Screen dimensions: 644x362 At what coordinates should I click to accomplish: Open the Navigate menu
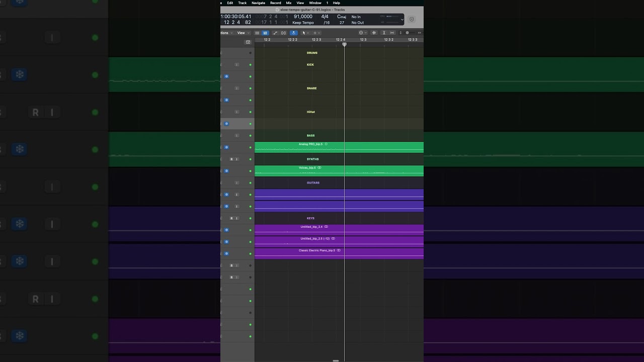(x=259, y=3)
